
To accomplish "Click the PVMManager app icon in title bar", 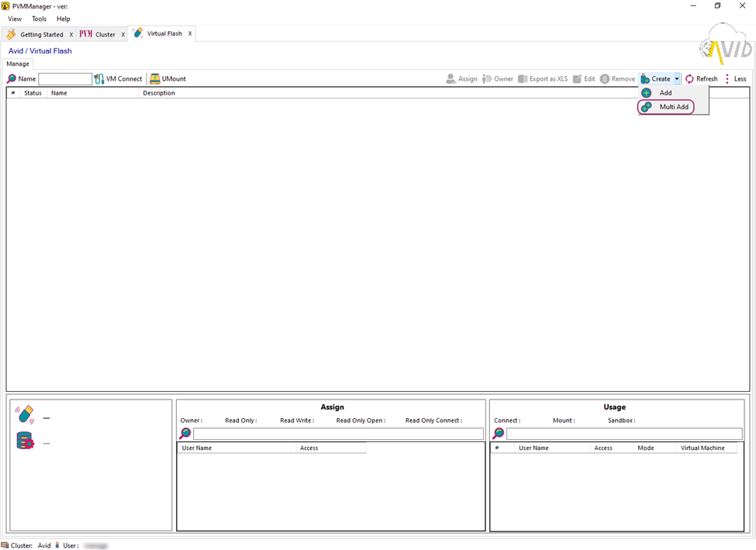I will click(5, 6).
